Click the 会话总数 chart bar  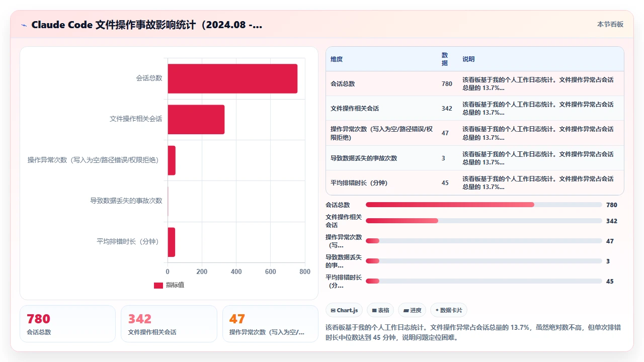tap(232, 78)
